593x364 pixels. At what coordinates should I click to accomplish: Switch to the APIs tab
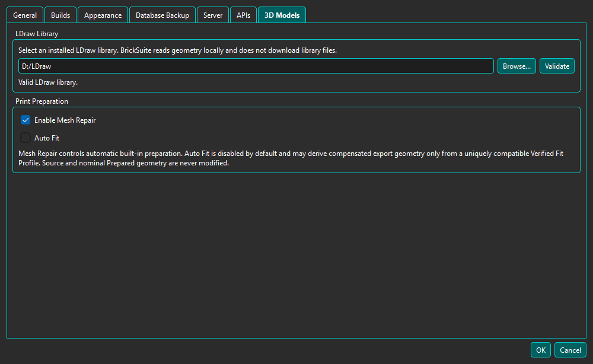(x=243, y=15)
